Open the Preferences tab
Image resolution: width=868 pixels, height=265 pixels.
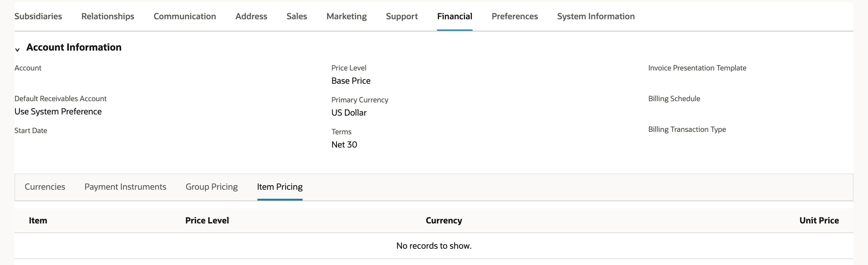point(515,16)
